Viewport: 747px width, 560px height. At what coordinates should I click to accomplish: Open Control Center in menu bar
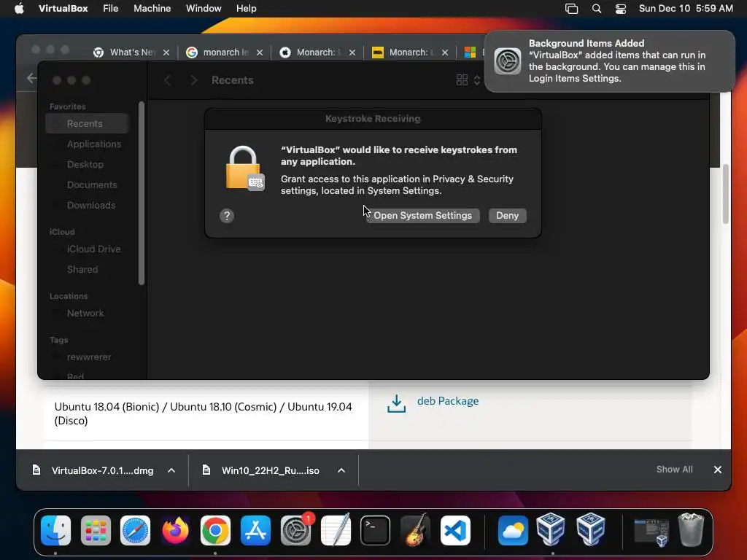tap(621, 9)
